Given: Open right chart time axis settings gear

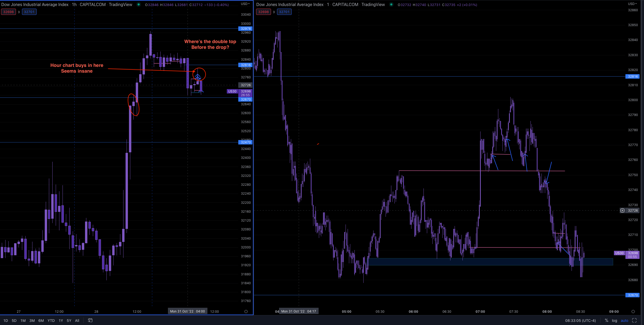Looking at the screenshot, I should (x=633, y=311).
